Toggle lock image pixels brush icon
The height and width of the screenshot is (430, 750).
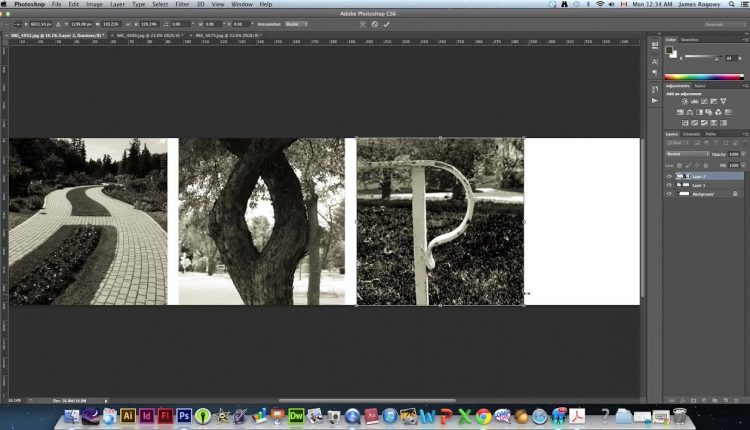click(x=688, y=165)
